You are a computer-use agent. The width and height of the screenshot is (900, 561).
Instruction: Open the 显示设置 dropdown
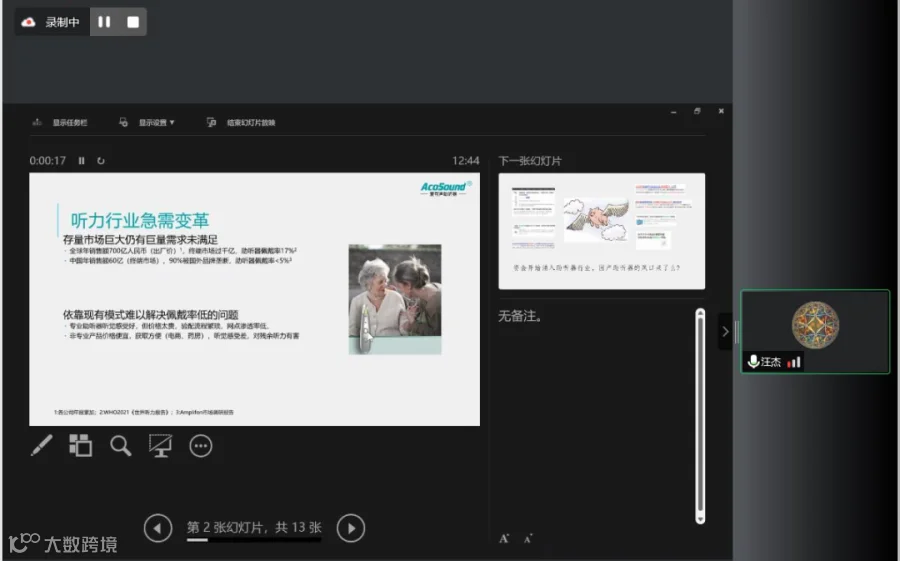click(147, 122)
